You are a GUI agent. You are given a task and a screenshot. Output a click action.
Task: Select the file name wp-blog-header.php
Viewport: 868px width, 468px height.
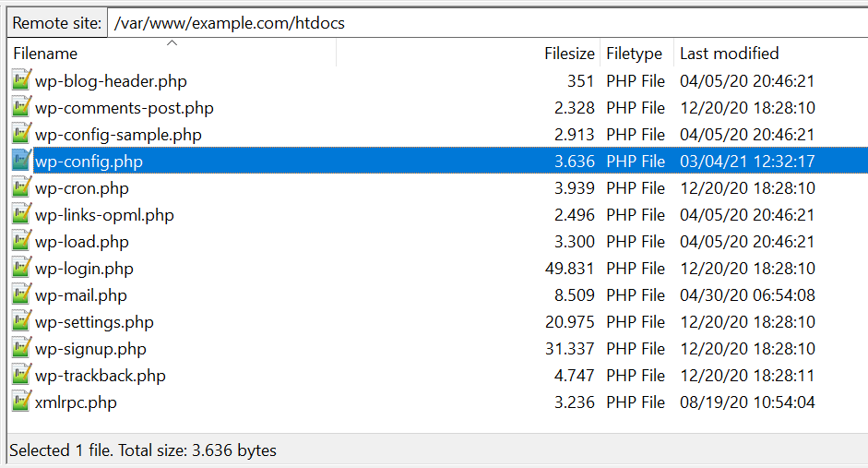111,81
